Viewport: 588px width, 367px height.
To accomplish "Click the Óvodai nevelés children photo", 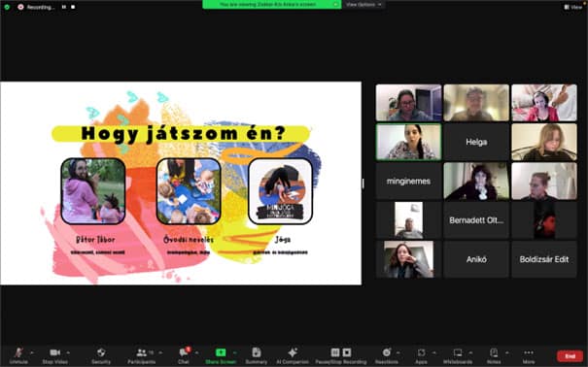I will point(189,191).
